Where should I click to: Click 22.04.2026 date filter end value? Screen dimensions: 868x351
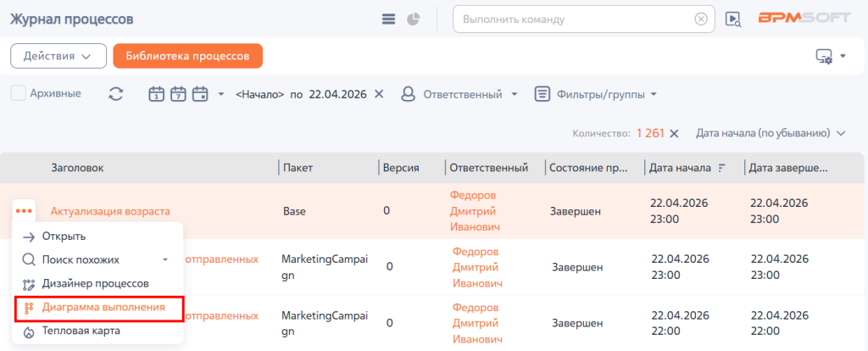[337, 95]
